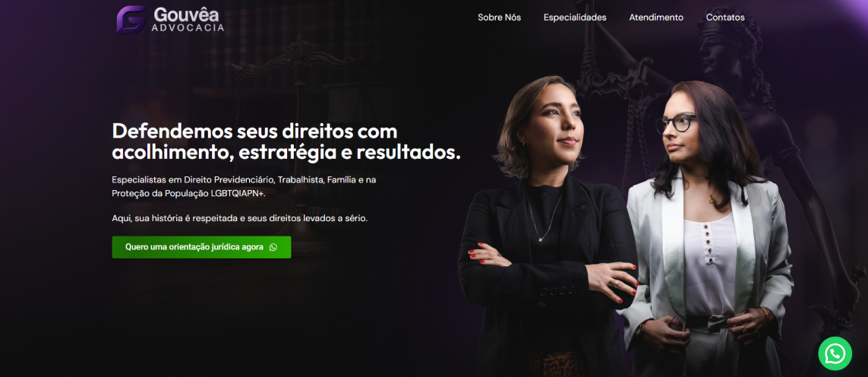Viewport: 868px width, 377px height.
Task: Open the Sobre Nós menu item
Action: click(500, 17)
